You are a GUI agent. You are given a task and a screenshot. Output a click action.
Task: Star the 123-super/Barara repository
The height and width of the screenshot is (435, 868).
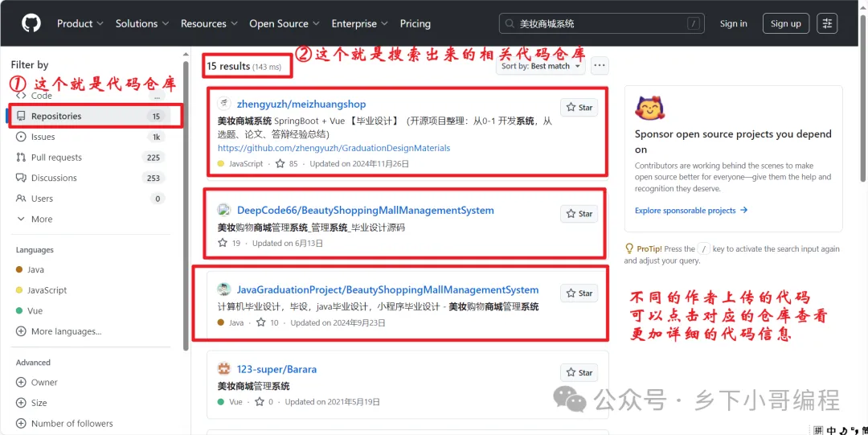(579, 372)
